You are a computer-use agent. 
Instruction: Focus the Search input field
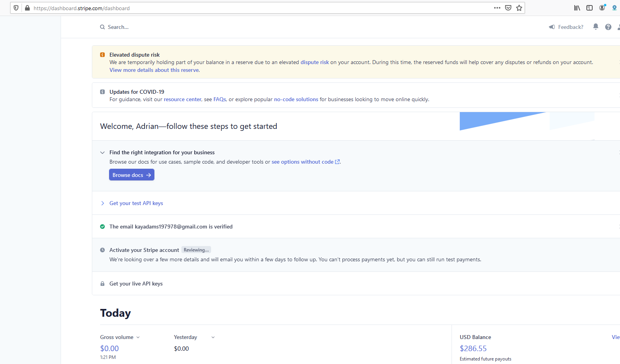coord(118,27)
